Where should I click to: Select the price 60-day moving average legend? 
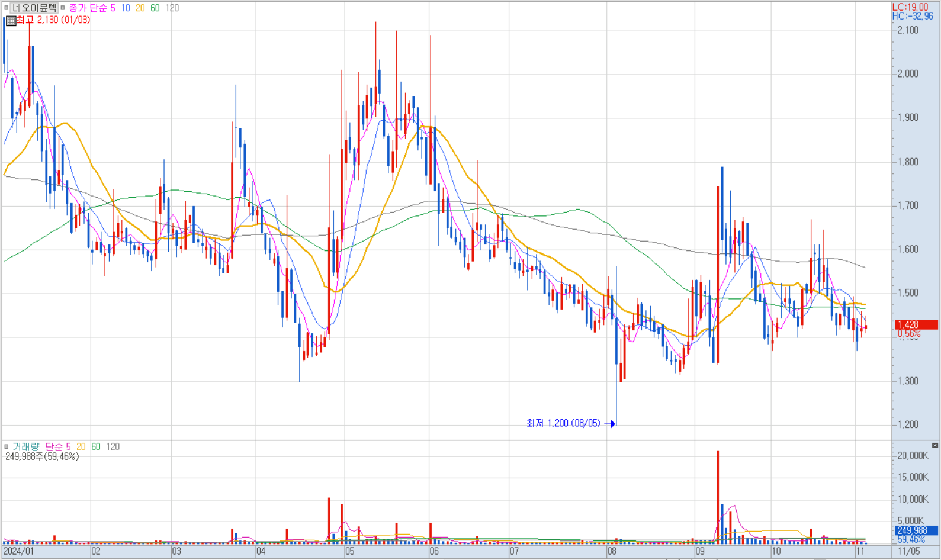(155, 8)
